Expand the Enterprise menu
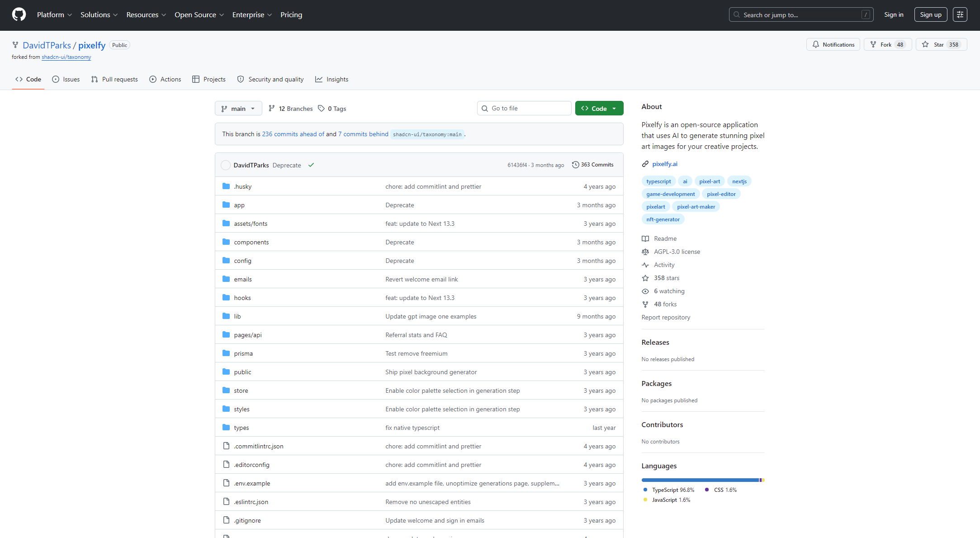980x538 pixels. pos(252,15)
